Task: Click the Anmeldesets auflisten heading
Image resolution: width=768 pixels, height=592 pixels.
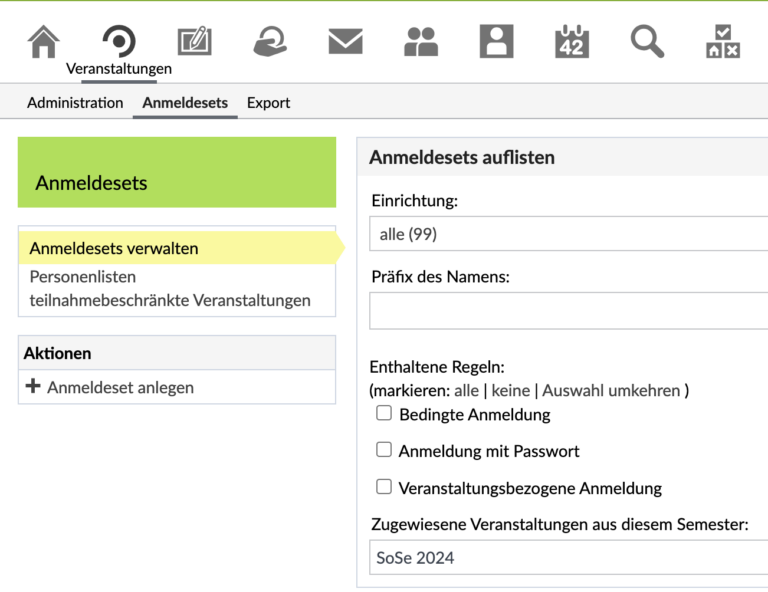Action: (462, 157)
